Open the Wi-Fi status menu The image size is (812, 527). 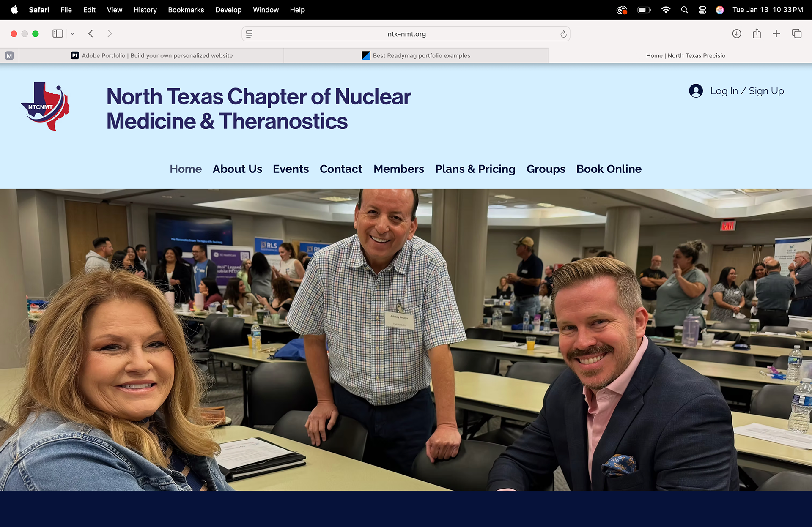coord(665,10)
